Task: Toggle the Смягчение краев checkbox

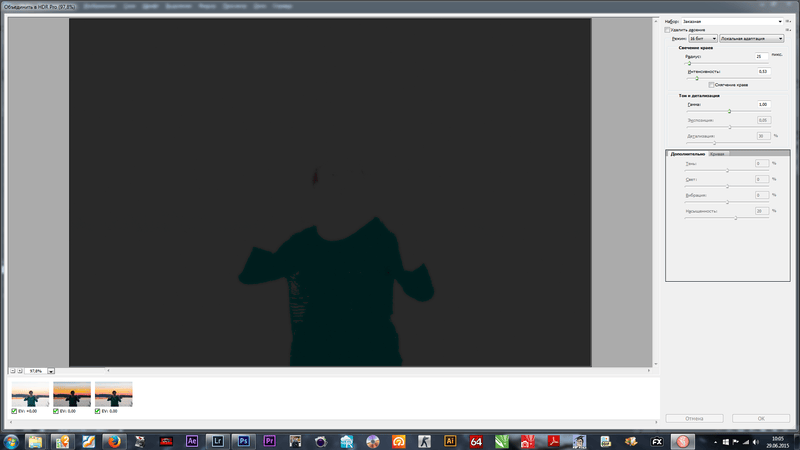Action: (711, 84)
